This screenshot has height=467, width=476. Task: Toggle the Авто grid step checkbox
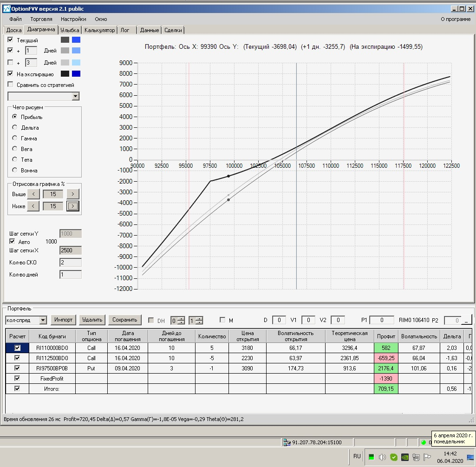click(x=12, y=241)
